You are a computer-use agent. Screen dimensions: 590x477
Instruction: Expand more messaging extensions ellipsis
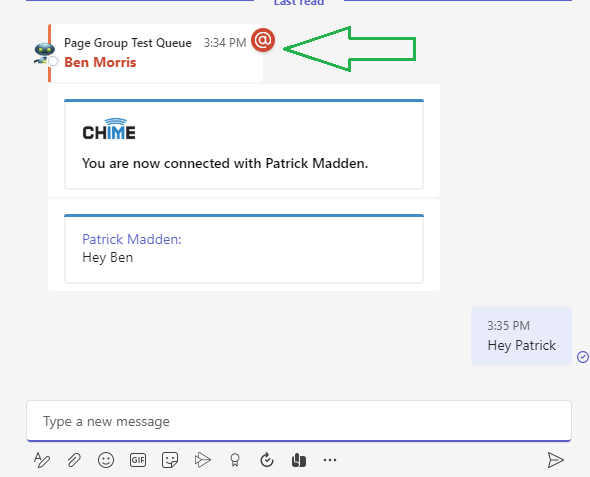[330, 460]
